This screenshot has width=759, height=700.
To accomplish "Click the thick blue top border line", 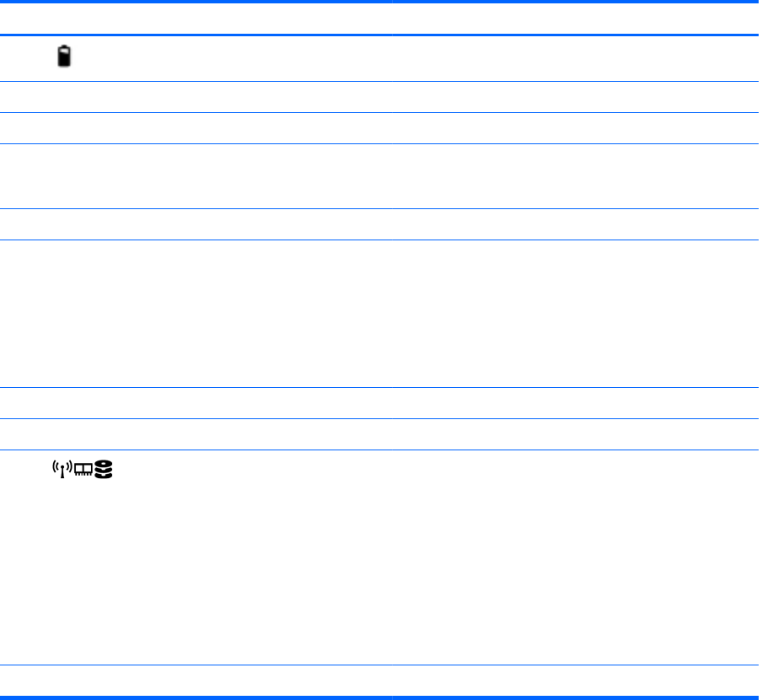I will (x=379, y=2).
